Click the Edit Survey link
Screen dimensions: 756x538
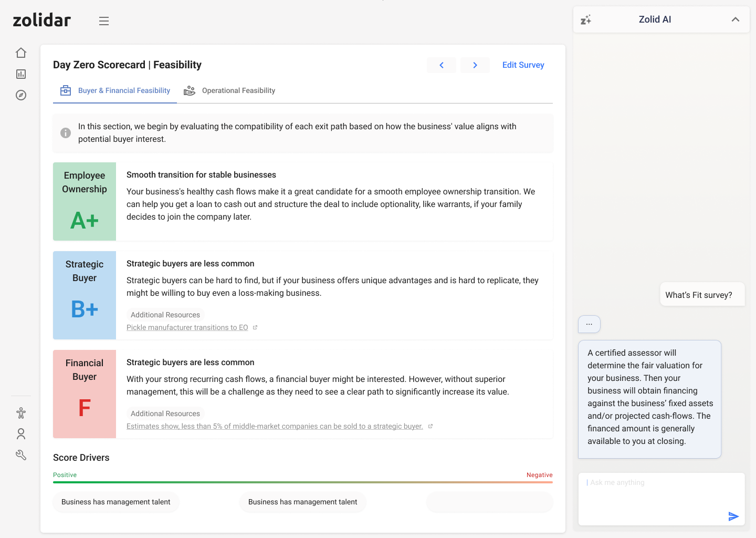click(523, 65)
